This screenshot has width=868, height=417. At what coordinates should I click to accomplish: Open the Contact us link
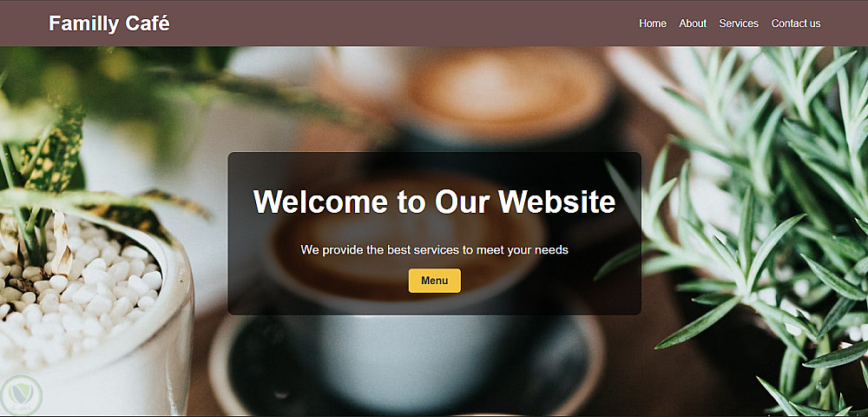pos(796,23)
